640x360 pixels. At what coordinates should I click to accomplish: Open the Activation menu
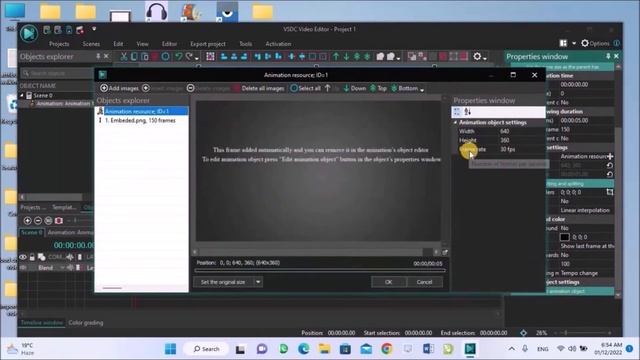point(278,44)
